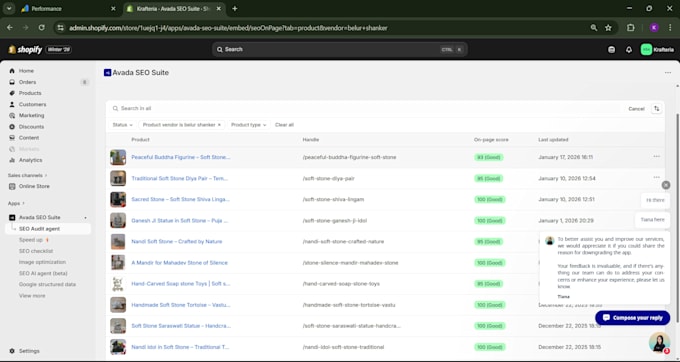The image size is (680, 362).
Task: Open Hand-Carved Soap stone Toys product
Action: (180, 284)
